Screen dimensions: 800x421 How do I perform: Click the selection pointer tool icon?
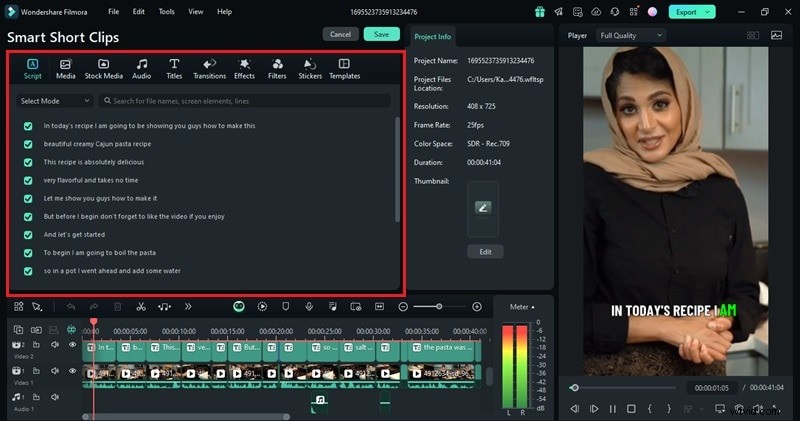pyautogui.click(x=37, y=307)
